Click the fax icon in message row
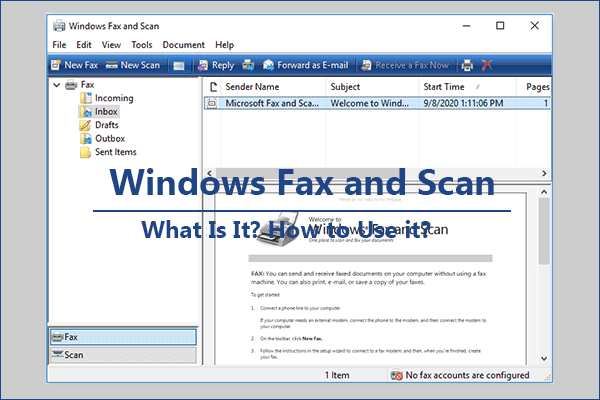600x400 pixels. tap(212, 103)
